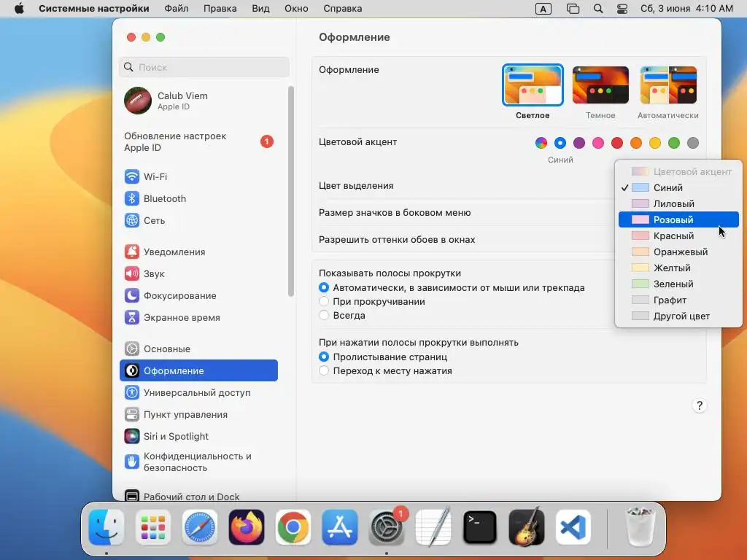Select Автоматически appearance thumbnail
The image size is (747, 560).
668,85
